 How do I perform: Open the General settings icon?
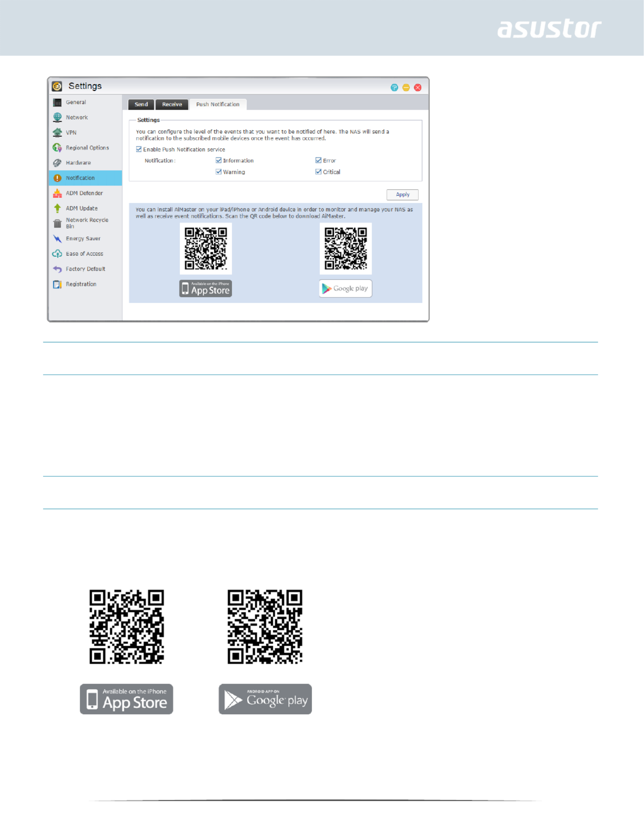coord(57,102)
